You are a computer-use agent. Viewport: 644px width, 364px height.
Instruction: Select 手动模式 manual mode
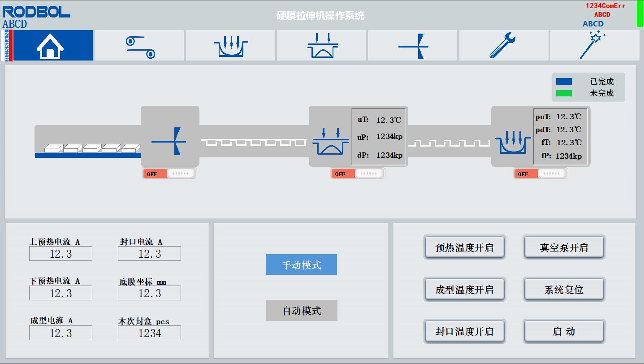click(x=301, y=264)
